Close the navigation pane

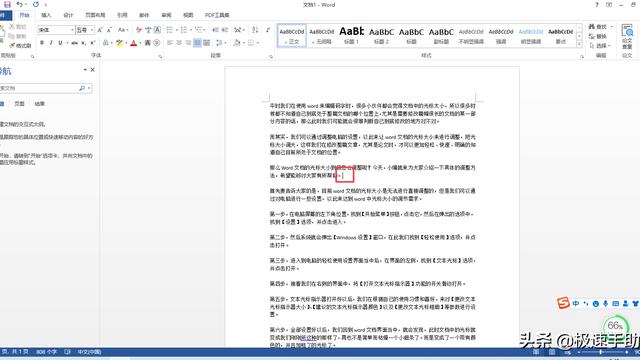pyautogui.click(x=93, y=70)
